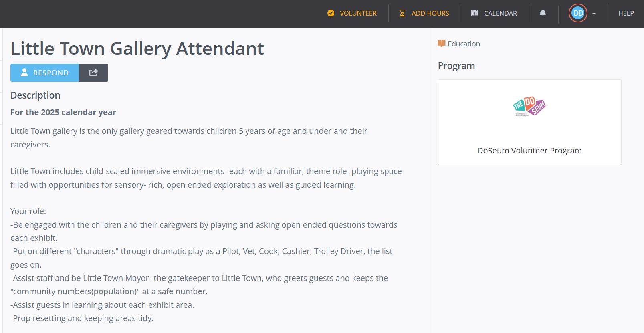Share this opportunity using the share icon
The image size is (644, 333).
coord(93,73)
